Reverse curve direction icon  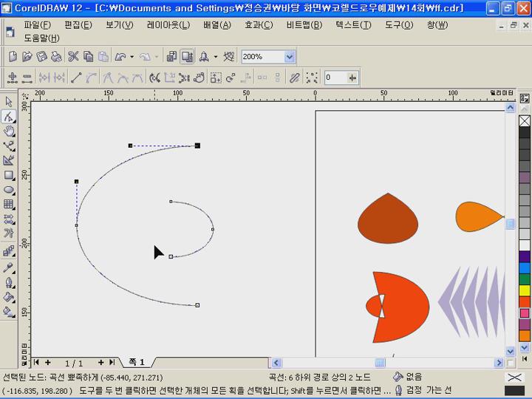pos(154,78)
